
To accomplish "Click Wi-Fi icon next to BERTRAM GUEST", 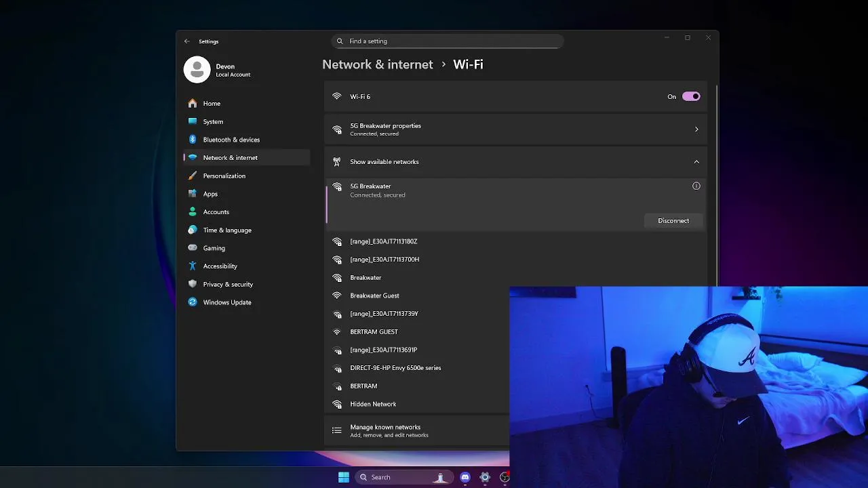I will (x=337, y=332).
